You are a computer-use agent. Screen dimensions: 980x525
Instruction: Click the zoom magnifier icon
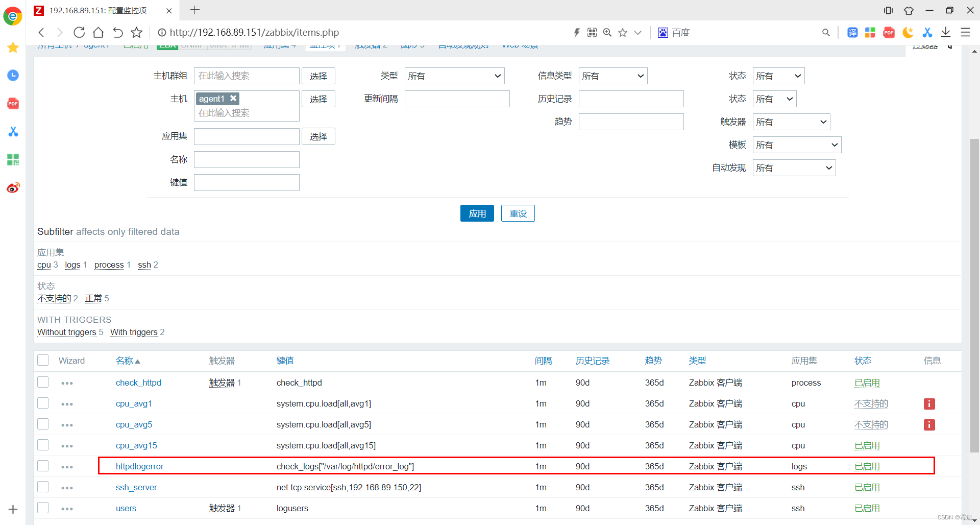pyautogui.click(x=607, y=33)
